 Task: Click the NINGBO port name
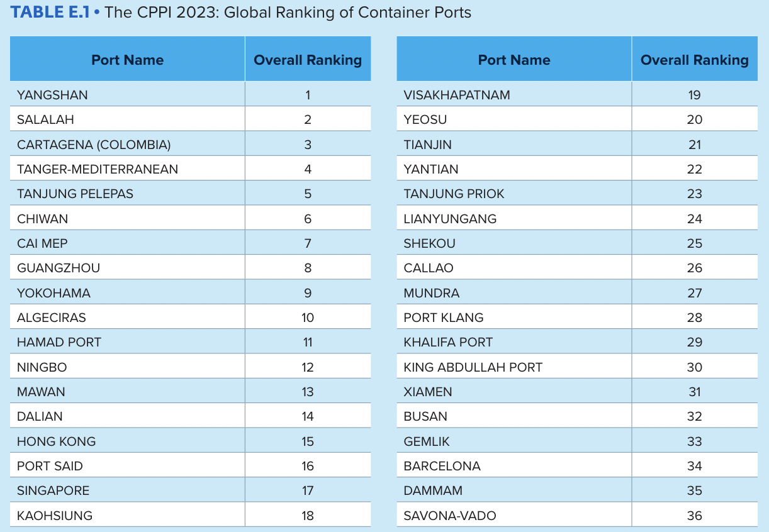coord(42,367)
